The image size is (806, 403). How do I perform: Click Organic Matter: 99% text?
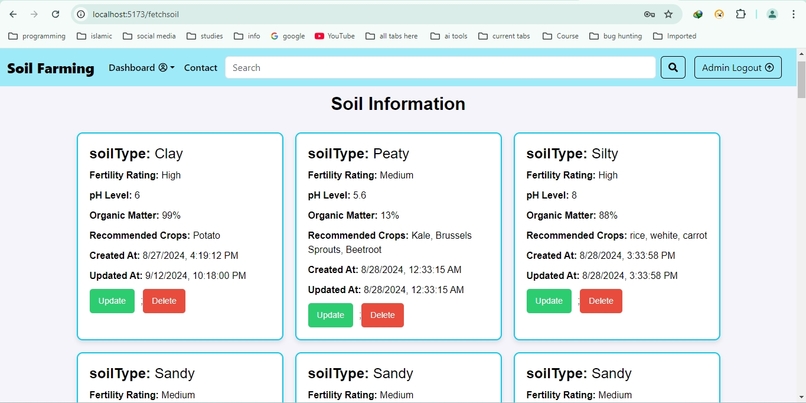pos(135,215)
